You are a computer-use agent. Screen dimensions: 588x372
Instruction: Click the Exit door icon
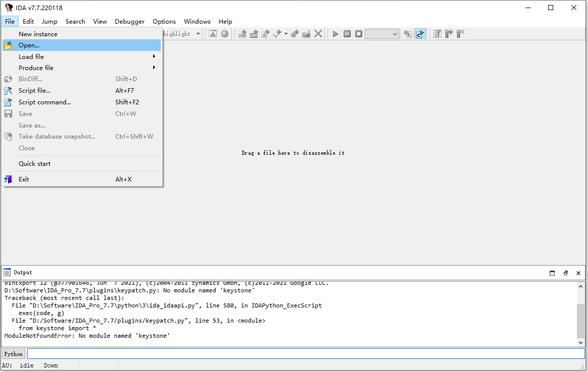pos(8,179)
